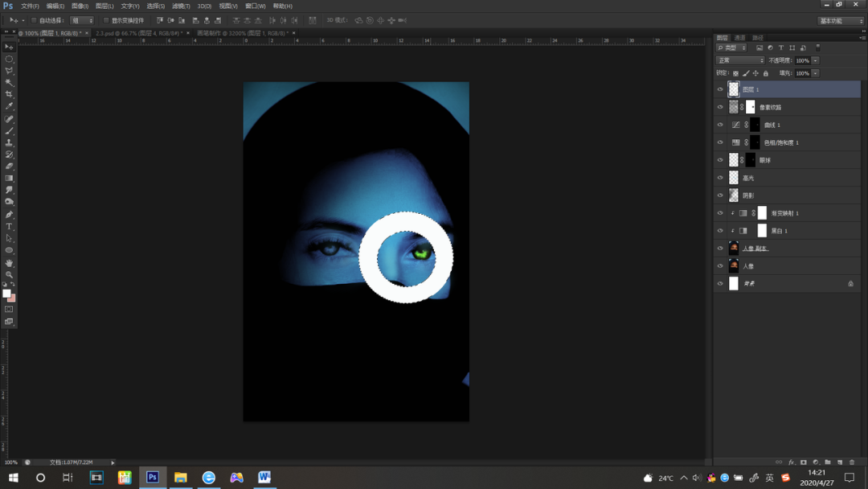The height and width of the screenshot is (489, 868).
Task: Open the 基本功能 workspace dropdown
Action: point(841,20)
